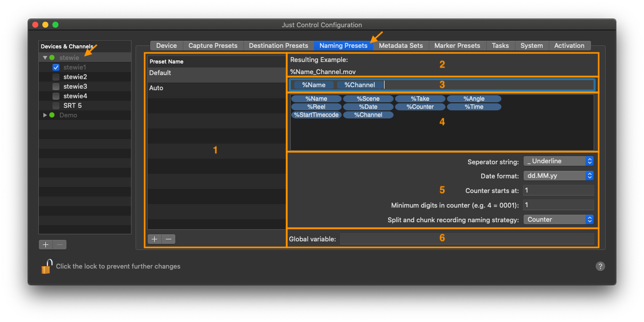Open the help question mark button

tap(600, 266)
